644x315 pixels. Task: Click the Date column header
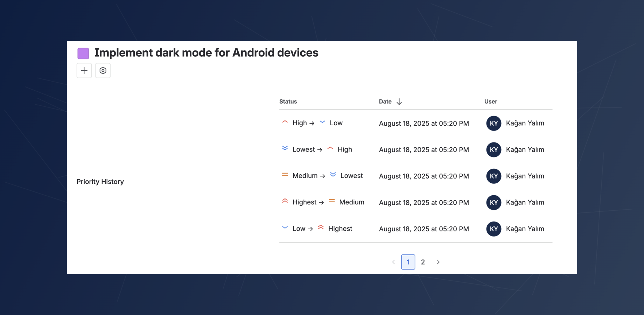click(385, 101)
